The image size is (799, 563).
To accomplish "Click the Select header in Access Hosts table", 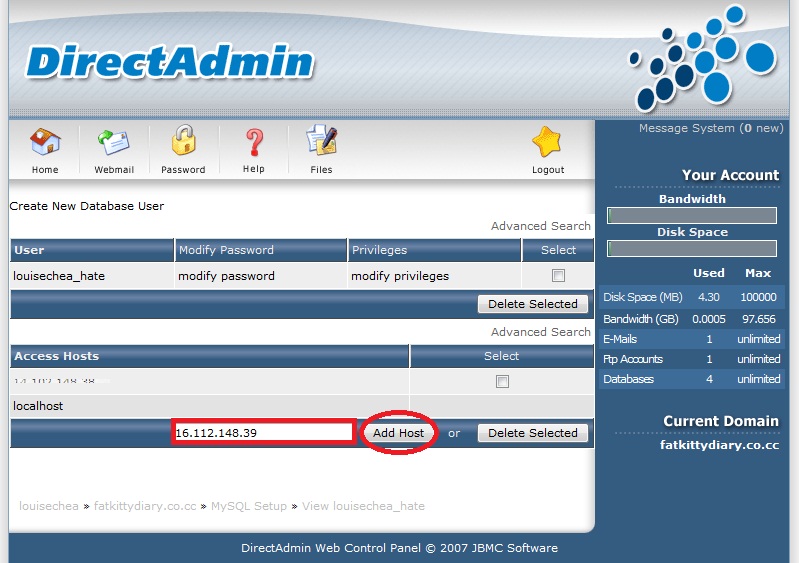I will tap(501, 356).
